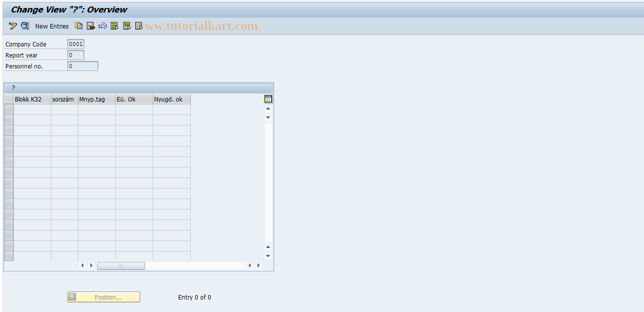Click the Nyugd. ok column header
The image size is (644, 312).
point(172,99)
